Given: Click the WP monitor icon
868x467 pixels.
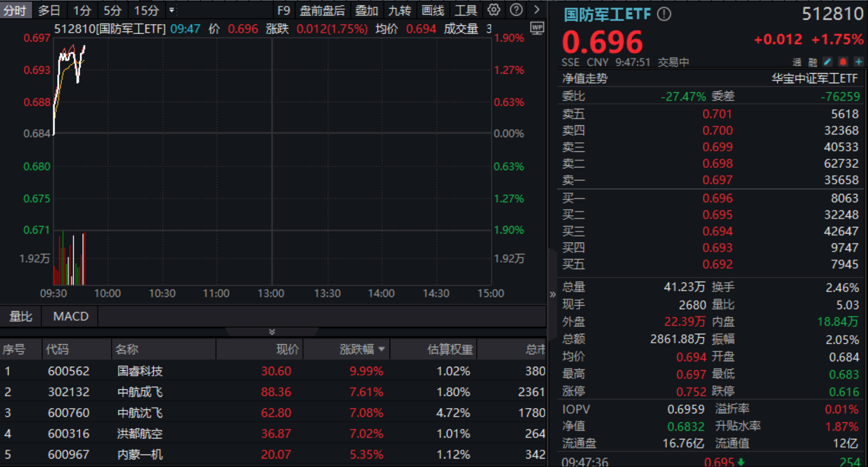Looking at the screenshot, I should (x=537, y=29).
